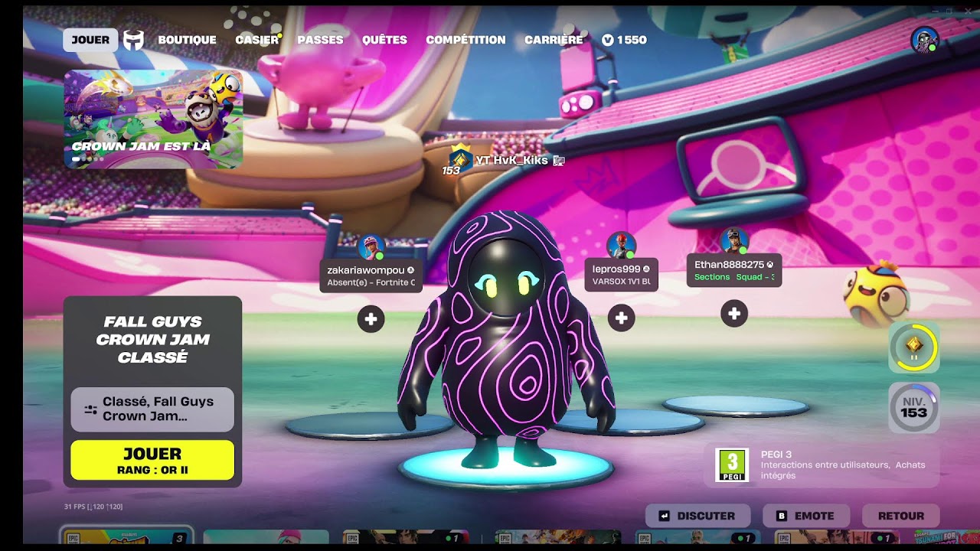Open the game mode selector Classé, Fall Guys Crown Jam
The height and width of the screenshot is (551, 980).
152,409
